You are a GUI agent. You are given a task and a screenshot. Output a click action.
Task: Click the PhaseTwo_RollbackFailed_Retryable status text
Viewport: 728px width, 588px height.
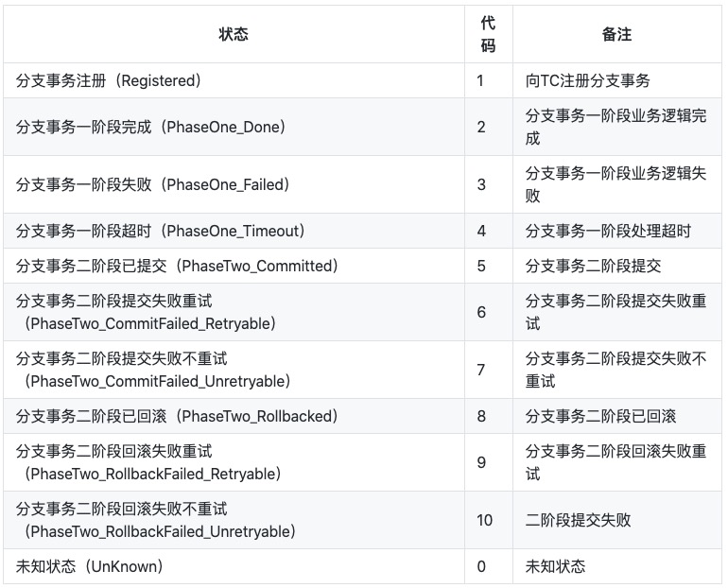(148, 462)
